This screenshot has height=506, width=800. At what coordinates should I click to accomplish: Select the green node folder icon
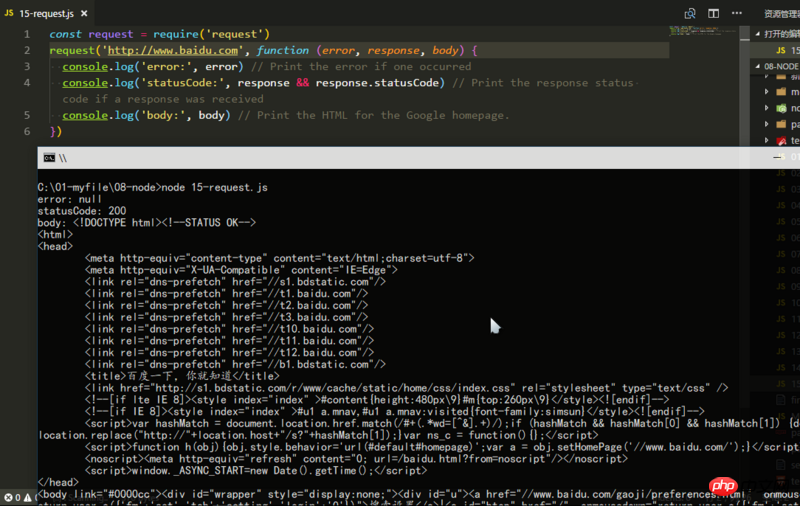tap(781, 108)
